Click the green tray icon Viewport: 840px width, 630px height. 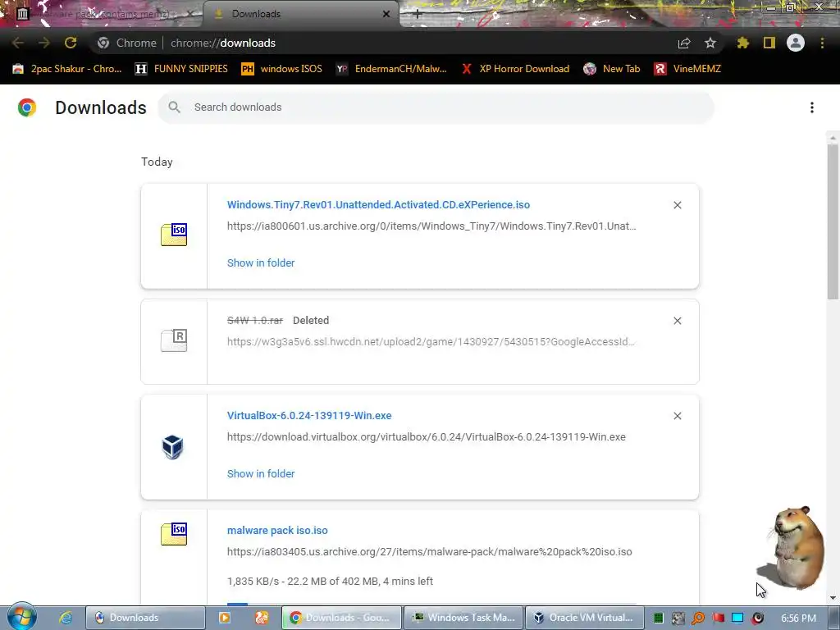click(659, 619)
